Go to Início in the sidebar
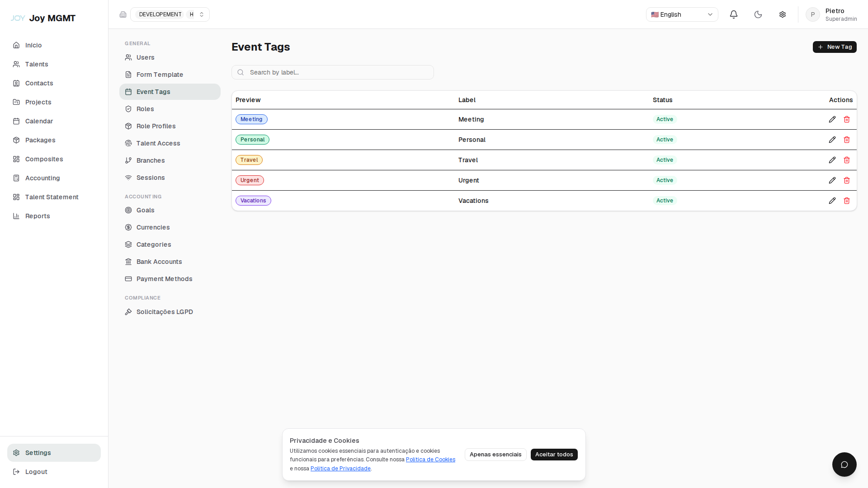Screen dimensions: 868x488 coord(54,45)
